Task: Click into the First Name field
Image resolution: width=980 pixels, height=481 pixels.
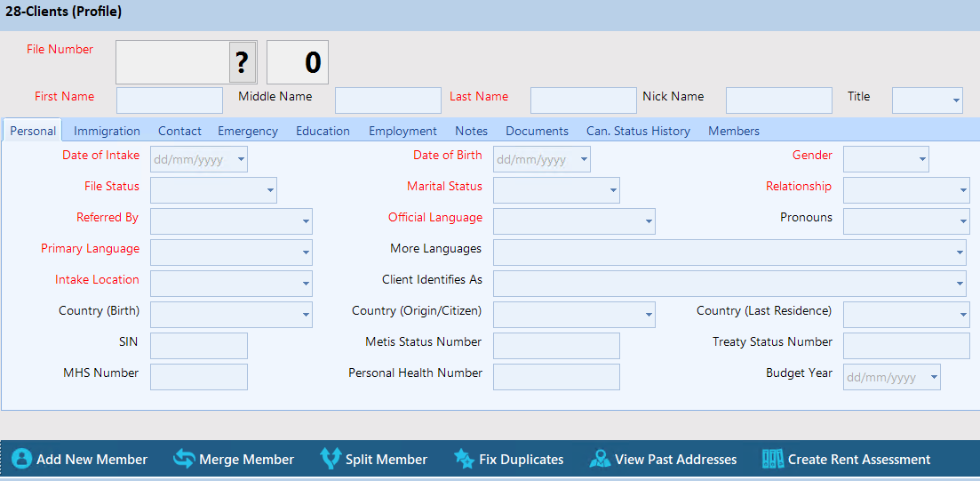Action: coord(170,100)
